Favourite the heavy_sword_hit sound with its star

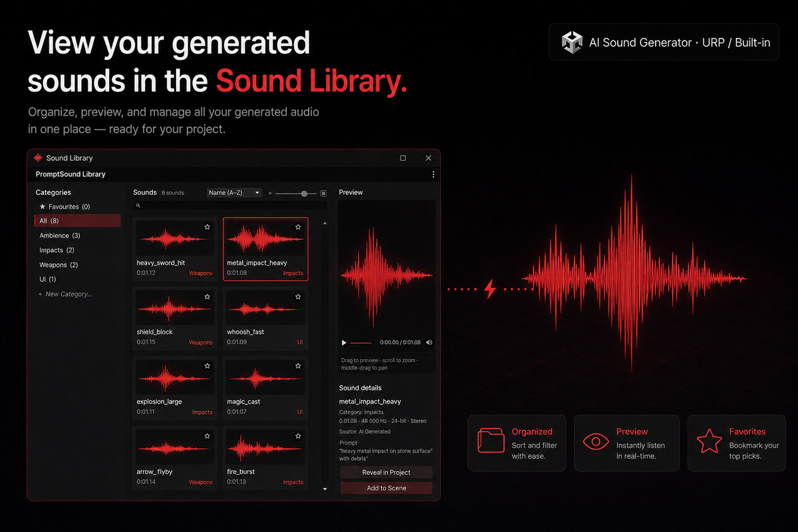[207, 227]
